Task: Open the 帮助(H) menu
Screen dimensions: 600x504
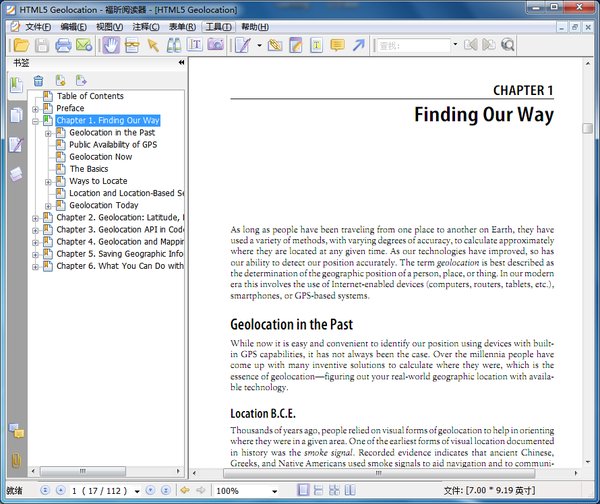Action: (254, 26)
